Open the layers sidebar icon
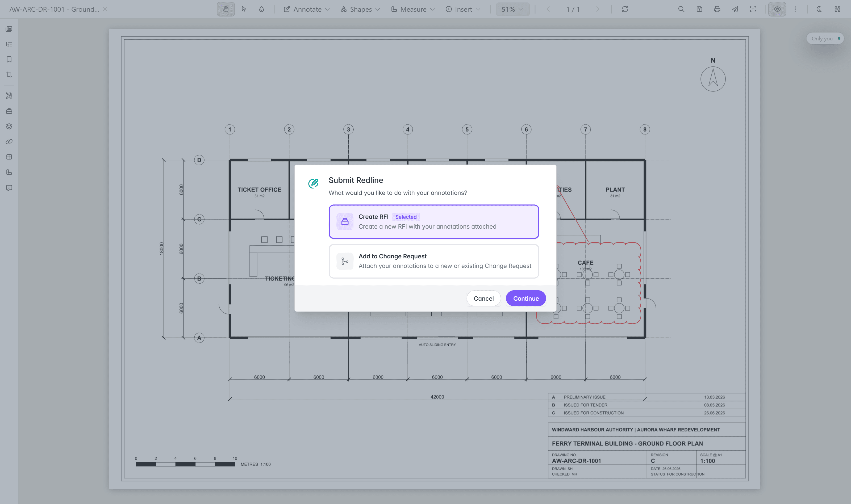 tap(9, 126)
